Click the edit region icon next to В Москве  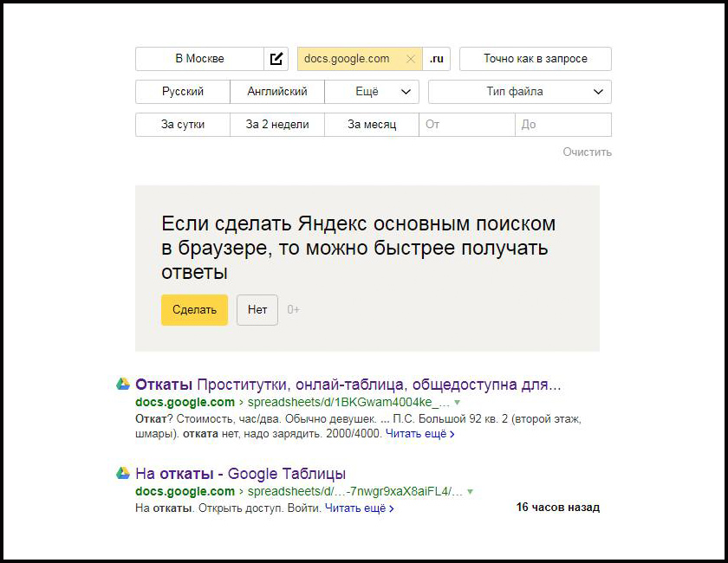(276, 59)
